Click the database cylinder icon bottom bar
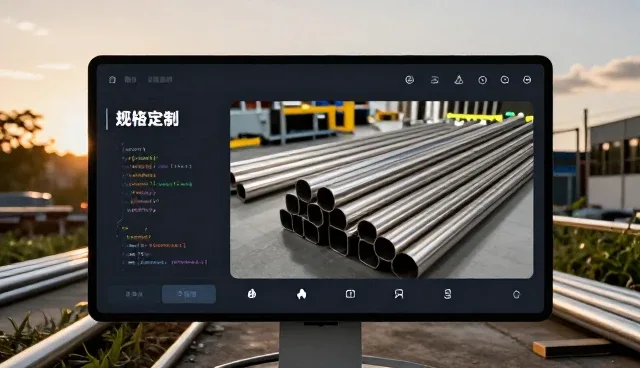The height and width of the screenshot is (368, 640). pyautogui.click(x=448, y=294)
